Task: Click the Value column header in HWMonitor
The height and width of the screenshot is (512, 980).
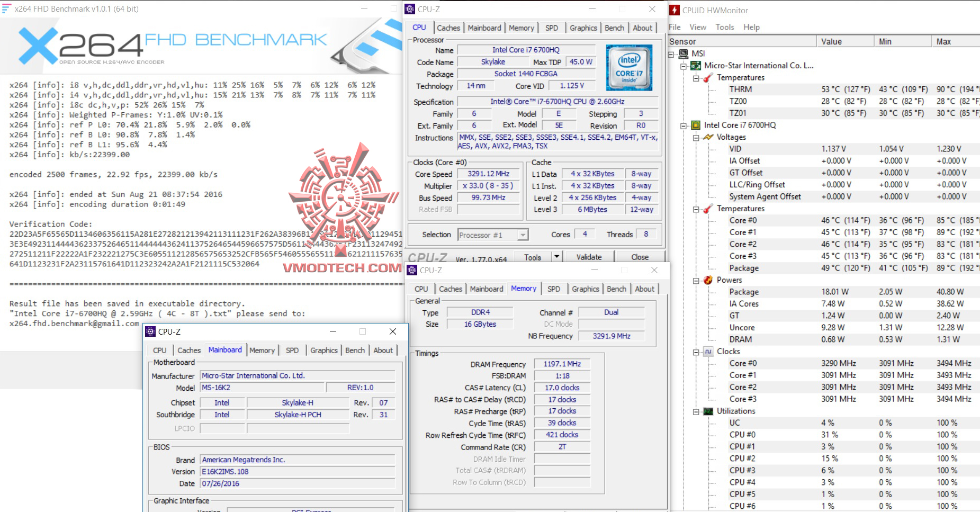Action: 846,41
